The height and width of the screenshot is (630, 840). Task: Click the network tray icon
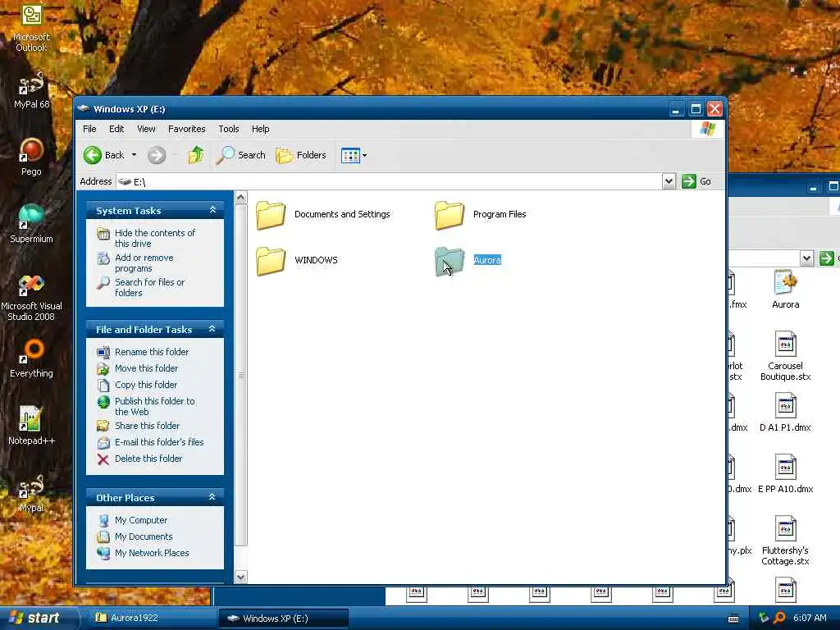coord(764,619)
